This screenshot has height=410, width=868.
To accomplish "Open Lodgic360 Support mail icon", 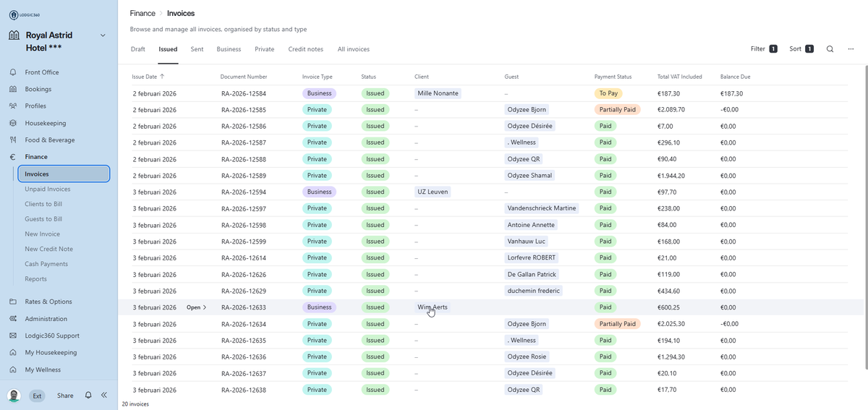I will pyautogui.click(x=13, y=336).
